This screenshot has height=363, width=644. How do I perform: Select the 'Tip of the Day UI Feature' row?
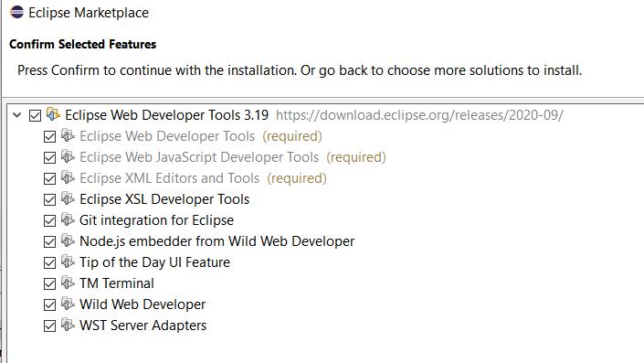pyautogui.click(x=155, y=262)
